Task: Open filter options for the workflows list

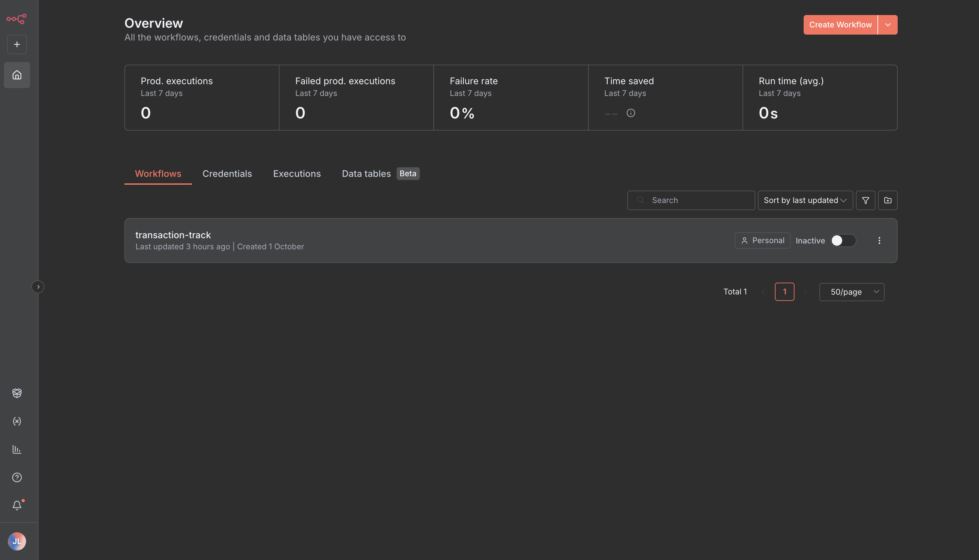Action: [x=865, y=200]
